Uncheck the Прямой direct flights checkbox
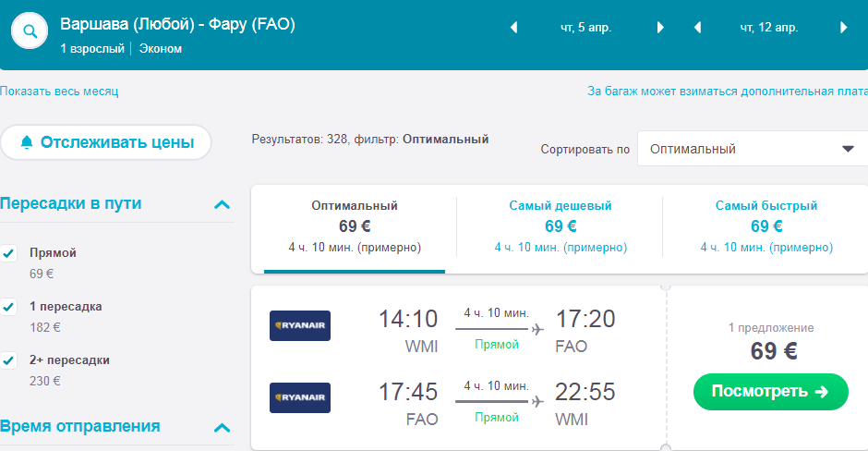Screen dimensions: 868x451 9,253
